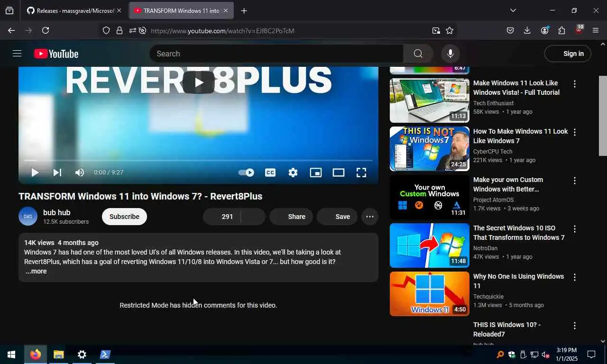Mute the video volume speaker
Screen dimensions: 607x364
pyautogui.click(x=80, y=173)
